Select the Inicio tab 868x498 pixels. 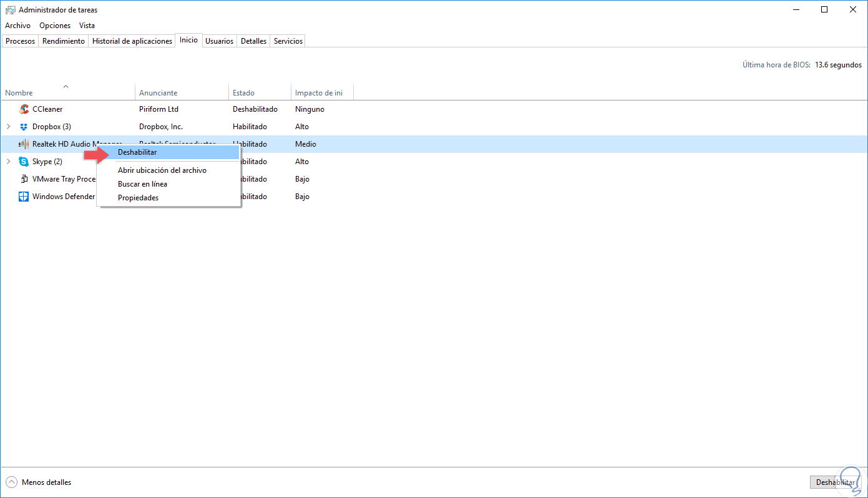tap(188, 40)
